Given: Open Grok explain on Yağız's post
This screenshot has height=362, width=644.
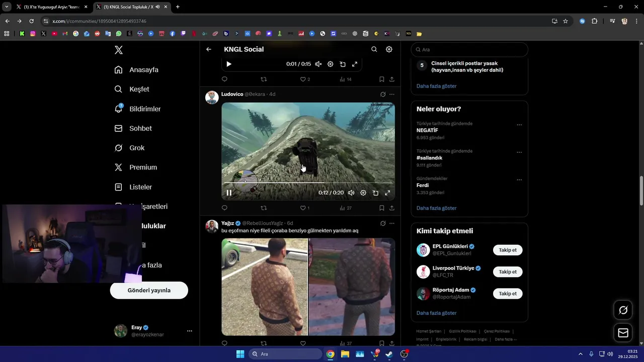Looking at the screenshot, I should click(383, 223).
